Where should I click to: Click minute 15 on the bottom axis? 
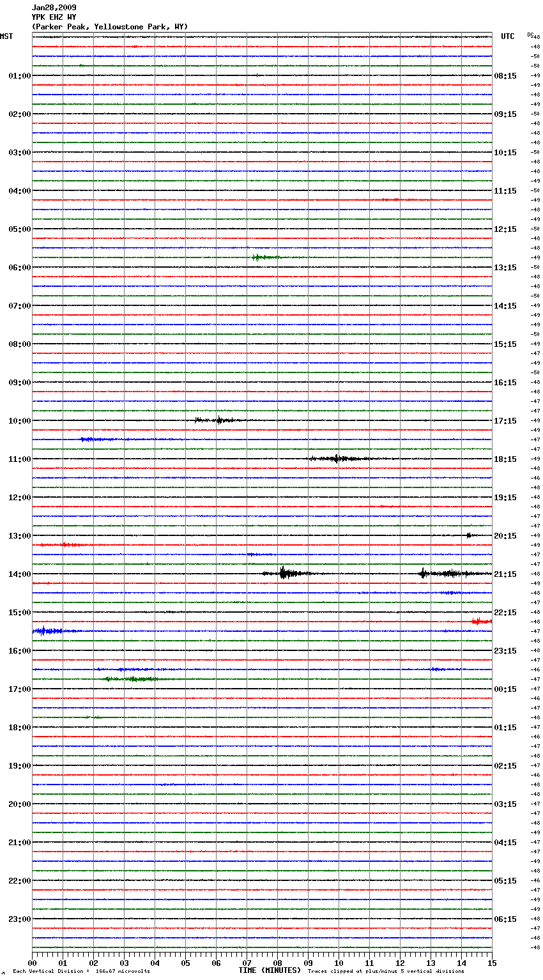click(x=492, y=963)
